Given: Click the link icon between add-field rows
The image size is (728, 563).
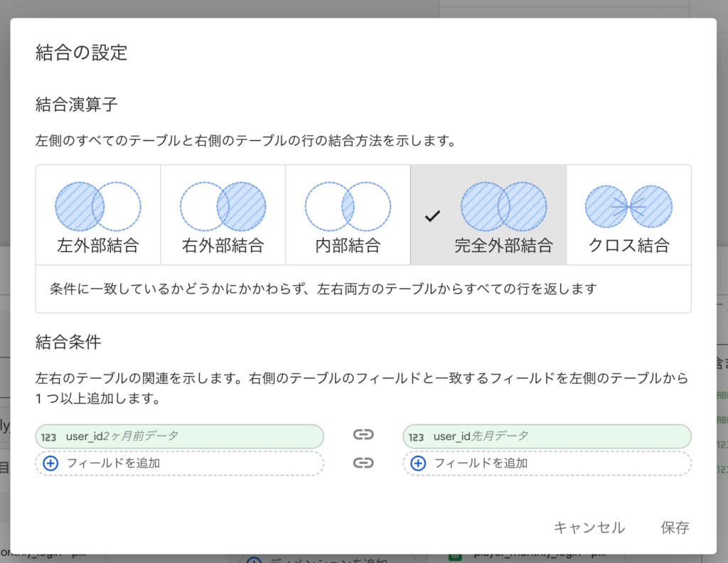Looking at the screenshot, I should click(x=363, y=463).
